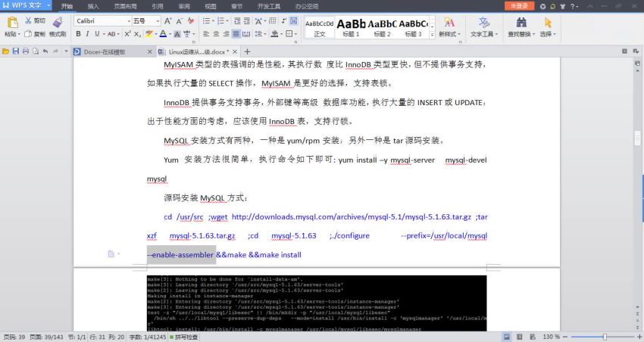Open a new document tab with plus

coord(247,51)
